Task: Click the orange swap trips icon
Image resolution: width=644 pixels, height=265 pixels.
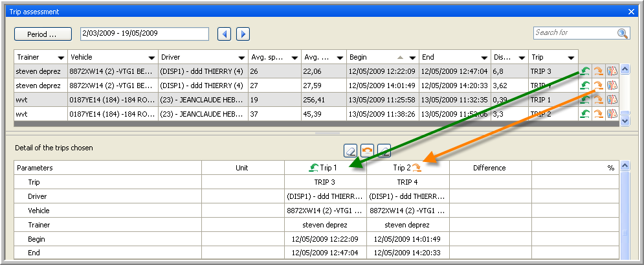Action: tap(367, 150)
